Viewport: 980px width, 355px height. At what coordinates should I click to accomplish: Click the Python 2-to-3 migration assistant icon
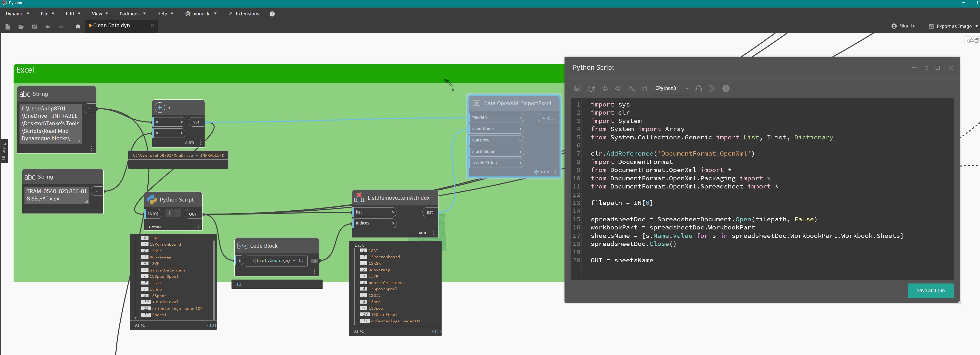pyautogui.click(x=698, y=89)
